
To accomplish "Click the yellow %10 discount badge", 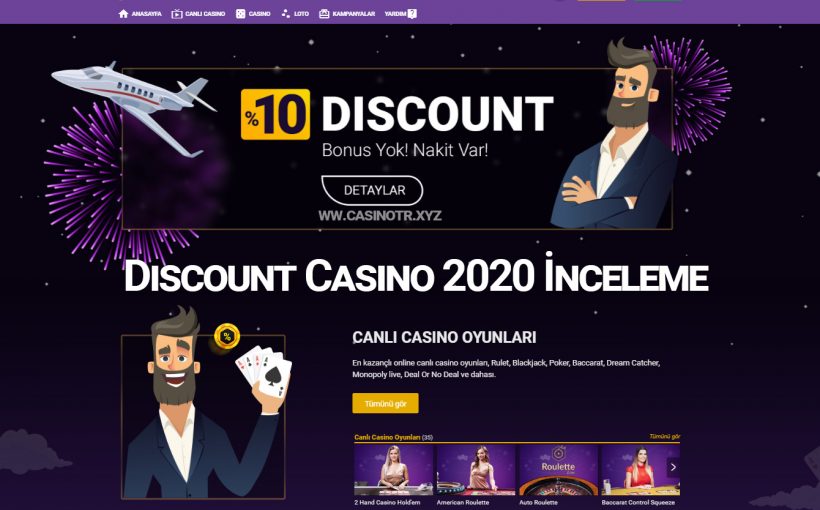I will 276,114.
